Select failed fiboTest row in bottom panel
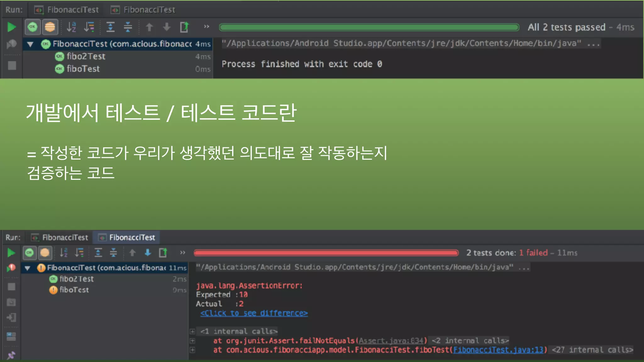 105,290
